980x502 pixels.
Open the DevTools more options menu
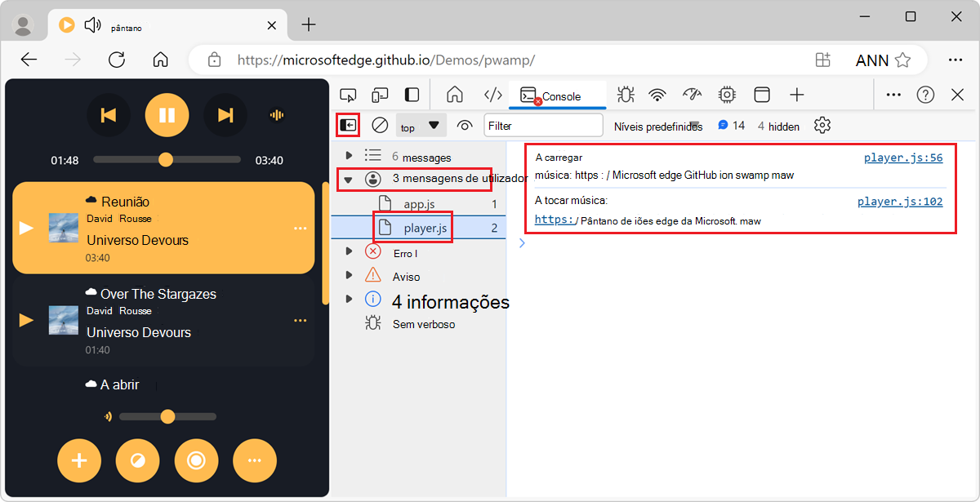coord(893,94)
